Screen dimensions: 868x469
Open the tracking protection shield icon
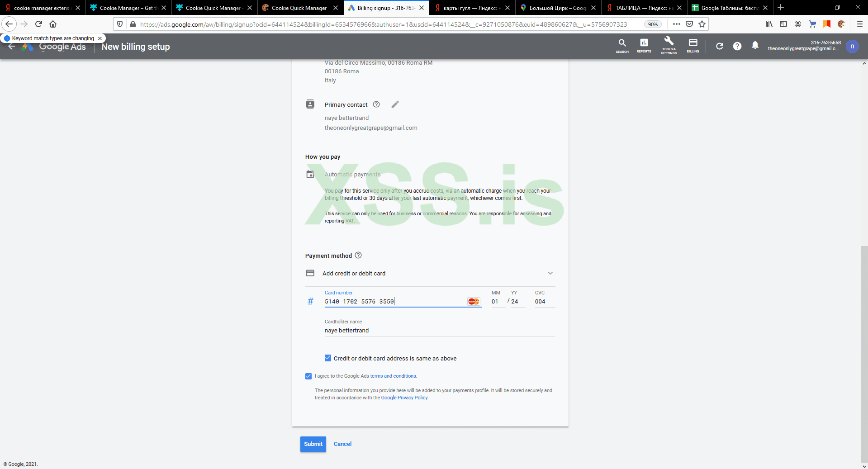coord(120,24)
